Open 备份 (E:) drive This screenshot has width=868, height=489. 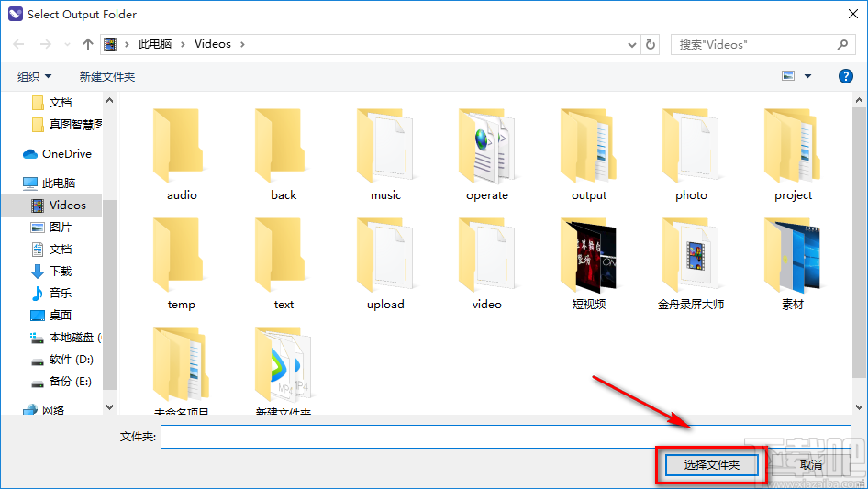[61, 382]
